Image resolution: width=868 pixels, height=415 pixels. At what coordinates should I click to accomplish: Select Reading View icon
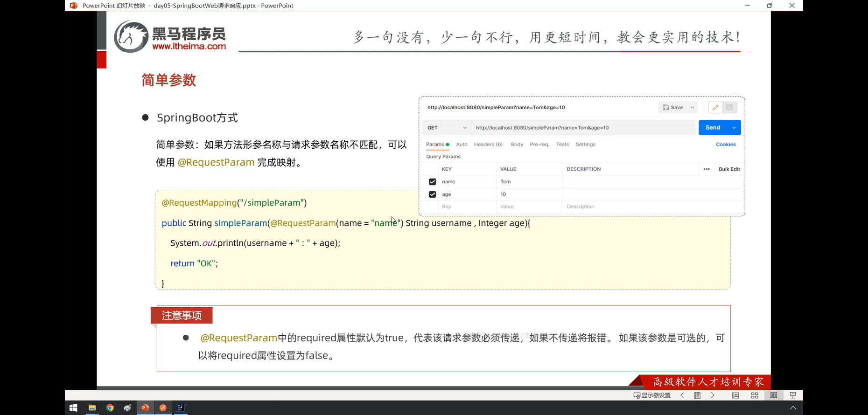coord(774,395)
